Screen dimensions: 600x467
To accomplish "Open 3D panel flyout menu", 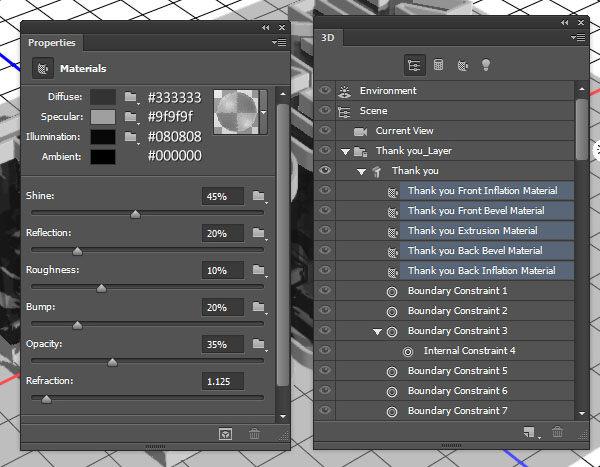I will (578, 38).
